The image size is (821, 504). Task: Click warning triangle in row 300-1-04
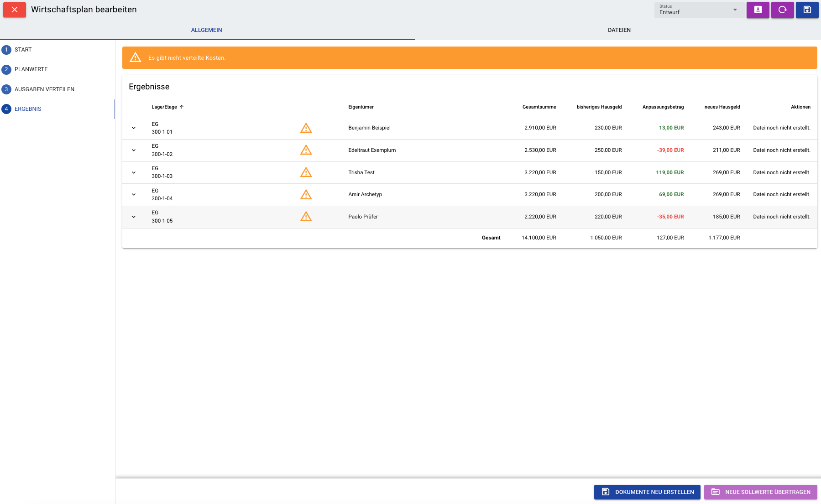click(x=306, y=195)
